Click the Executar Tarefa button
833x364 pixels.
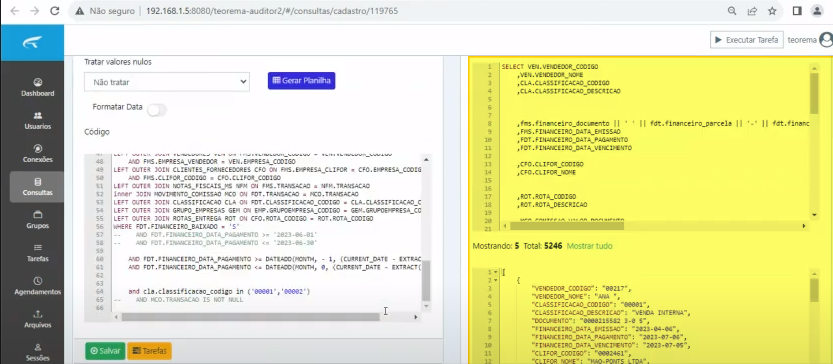coord(746,40)
